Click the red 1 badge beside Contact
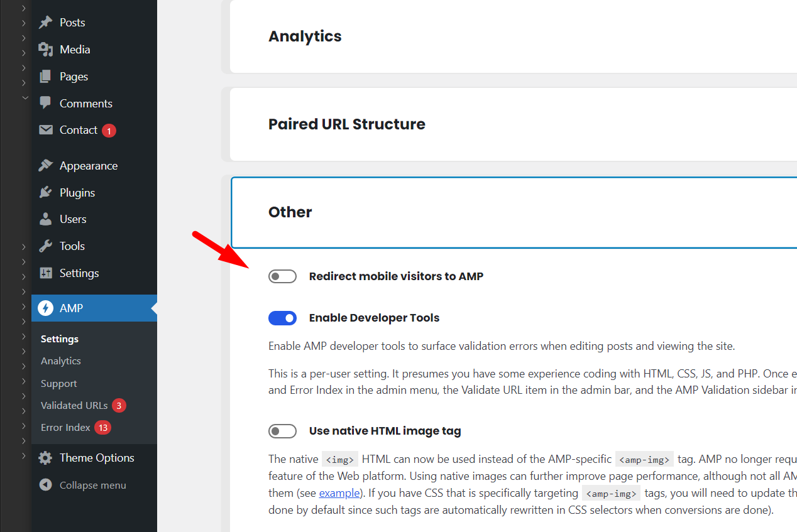This screenshot has width=797, height=532. [109, 131]
